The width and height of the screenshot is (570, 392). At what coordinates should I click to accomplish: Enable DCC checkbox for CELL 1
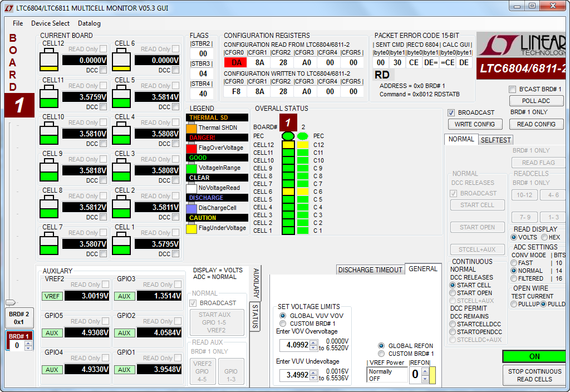(175, 253)
